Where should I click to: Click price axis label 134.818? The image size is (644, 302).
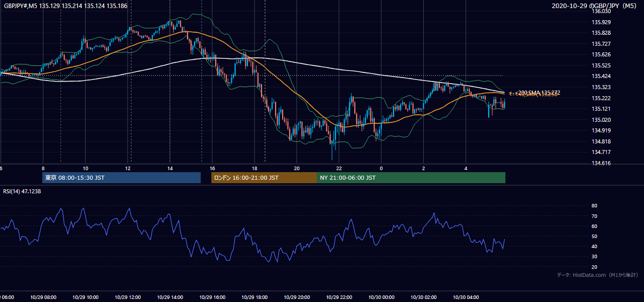[602, 141]
